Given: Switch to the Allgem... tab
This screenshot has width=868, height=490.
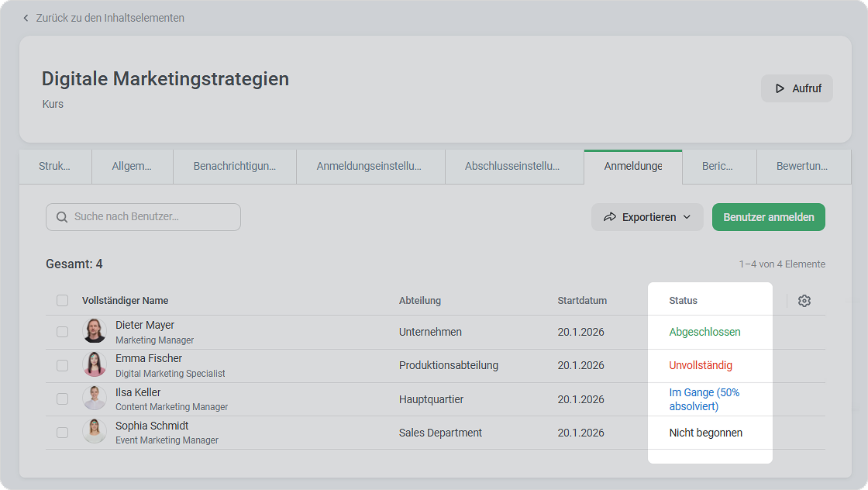Looking at the screenshot, I should click(133, 167).
